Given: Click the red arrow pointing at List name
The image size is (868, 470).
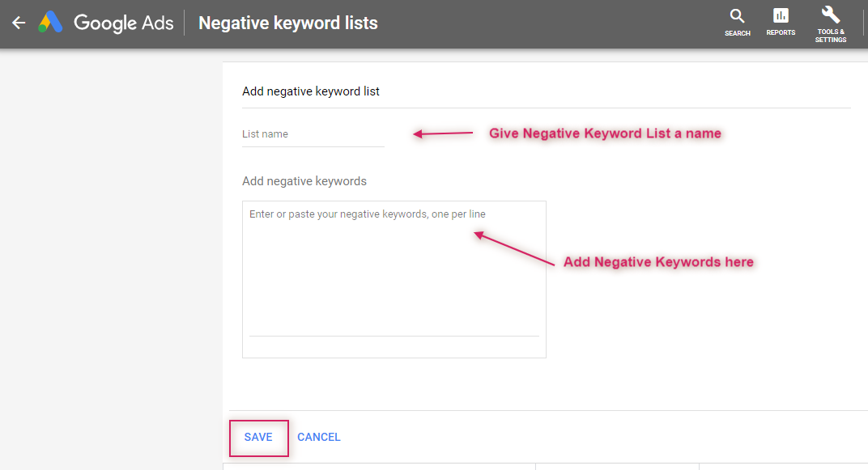Looking at the screenshot, I should click(x=443, y=133).
